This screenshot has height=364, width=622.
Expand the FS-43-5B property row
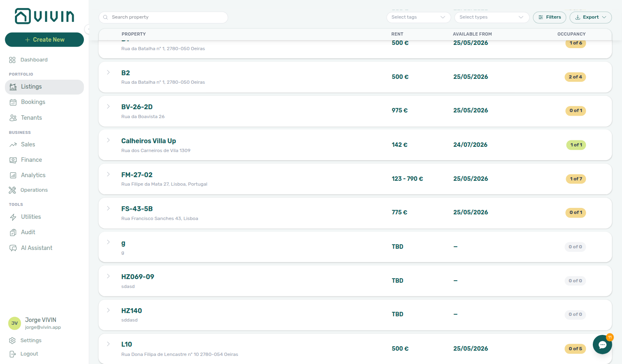coord(109,208)
